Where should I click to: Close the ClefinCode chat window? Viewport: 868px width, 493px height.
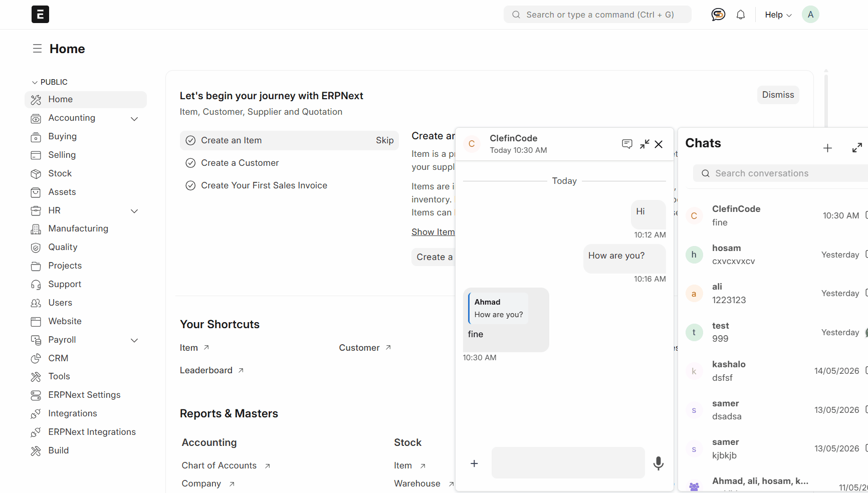coord(659,144)
